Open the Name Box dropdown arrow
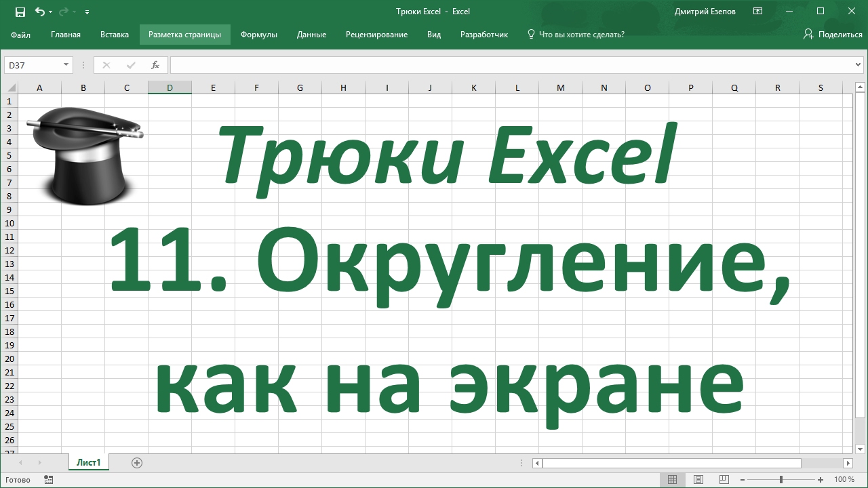Screen dimensions: 868x488 pos(66,65)
